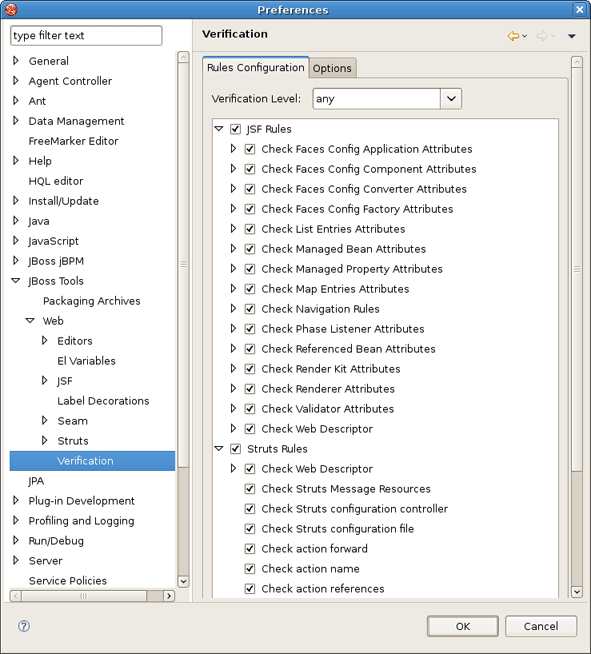Disable Check Struts configuration file checkbox
The image size is (591, 654).
tap(250, 528)
